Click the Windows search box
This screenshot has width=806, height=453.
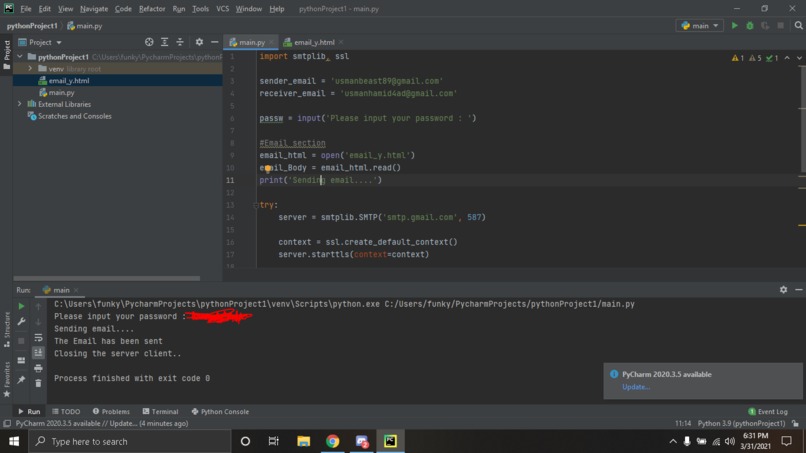point(130,441)
